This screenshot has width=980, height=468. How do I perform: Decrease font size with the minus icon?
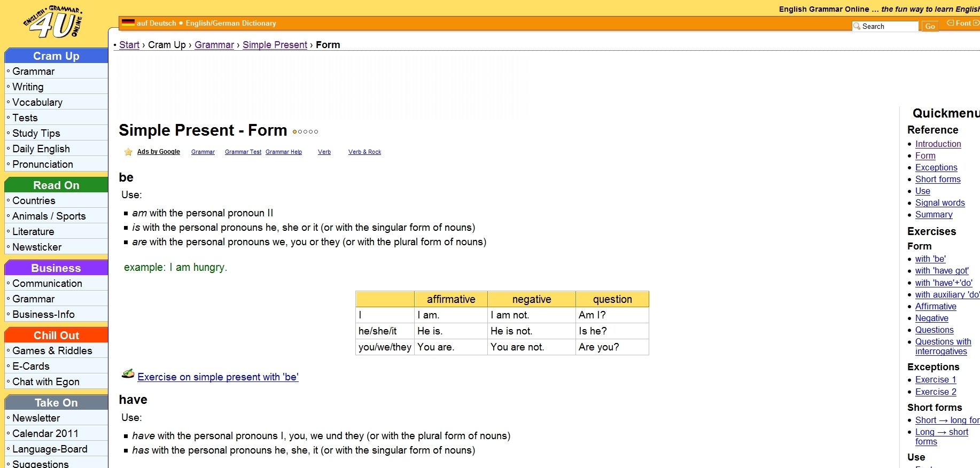(950, 23)
